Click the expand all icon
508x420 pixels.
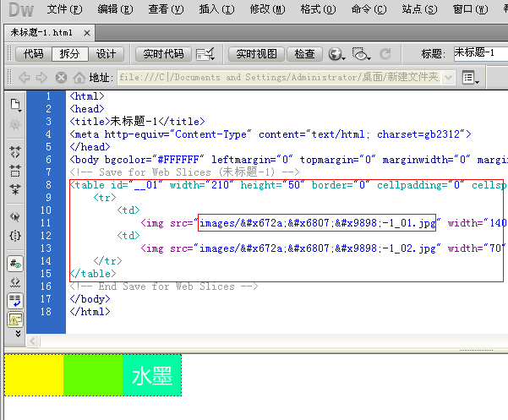click(15, 189)
